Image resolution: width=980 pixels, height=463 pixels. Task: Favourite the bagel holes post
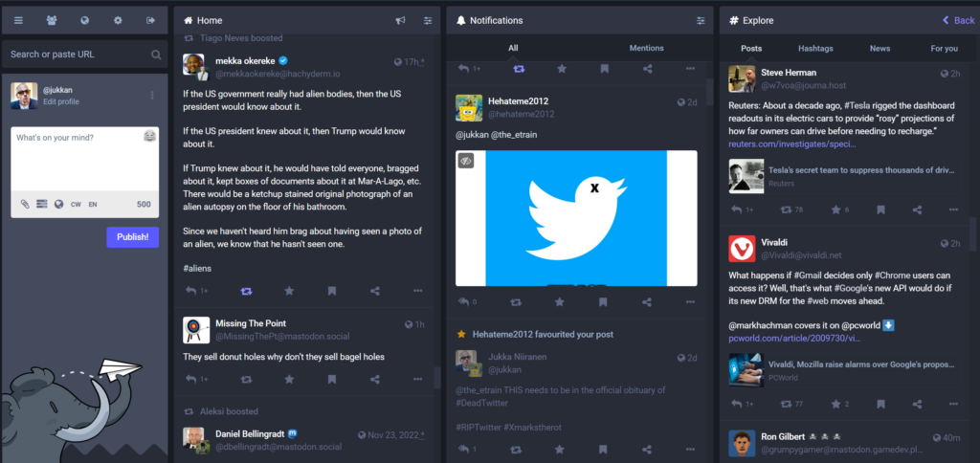(289, 379)
